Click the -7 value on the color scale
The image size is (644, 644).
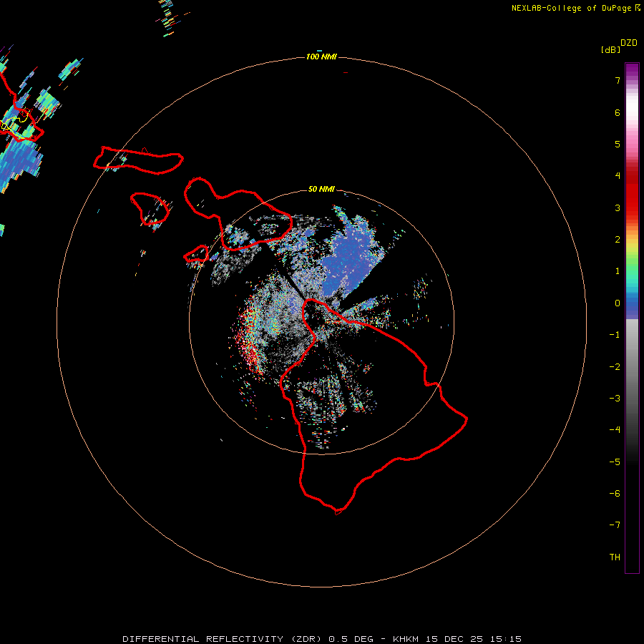point(615,525)
